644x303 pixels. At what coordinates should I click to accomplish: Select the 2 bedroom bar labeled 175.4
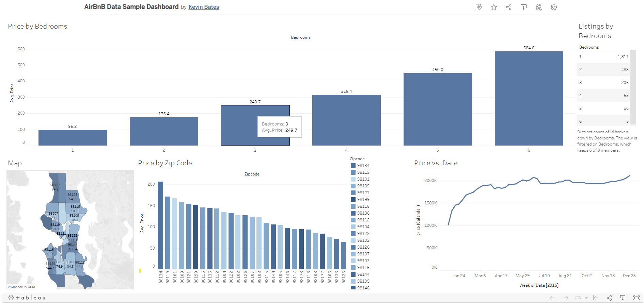click(x=164, y=131)
